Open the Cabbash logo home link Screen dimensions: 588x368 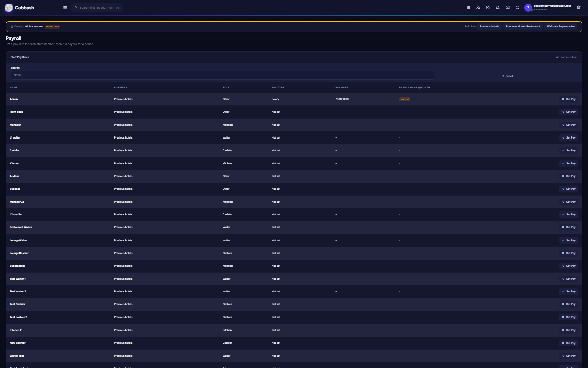pyautogui.click(x=20, y=8)
